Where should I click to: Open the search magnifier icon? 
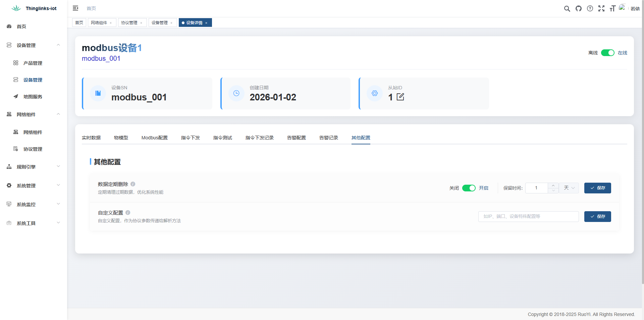[567, 9]
